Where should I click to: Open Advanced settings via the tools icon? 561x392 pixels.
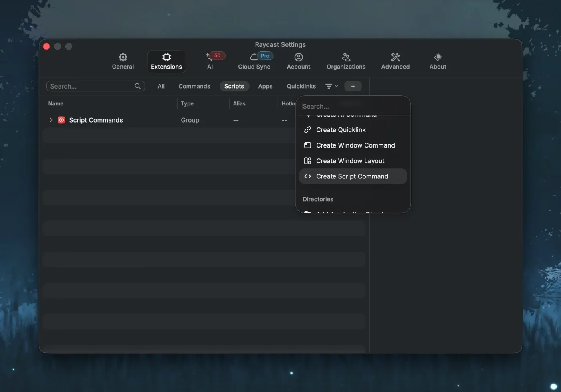(x=395, y=57)
